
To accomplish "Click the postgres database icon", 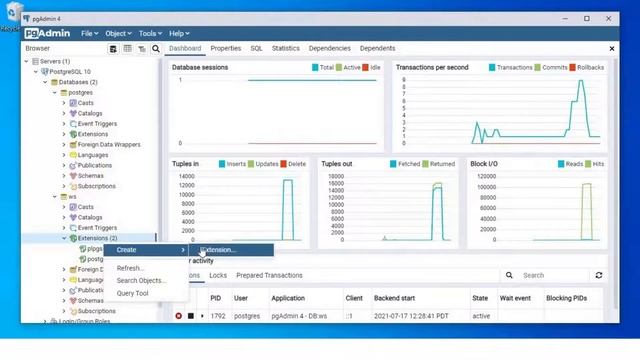I will [64, 93].
